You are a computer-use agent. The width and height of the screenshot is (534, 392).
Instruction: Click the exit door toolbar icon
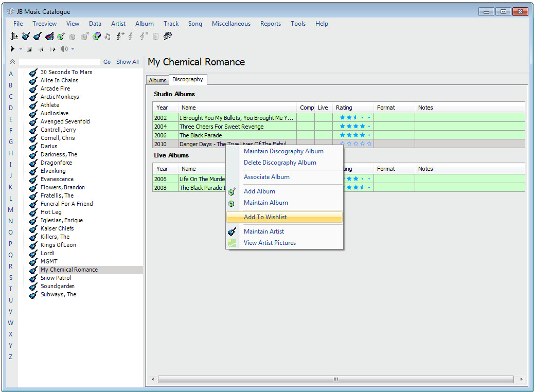point(13,36)
